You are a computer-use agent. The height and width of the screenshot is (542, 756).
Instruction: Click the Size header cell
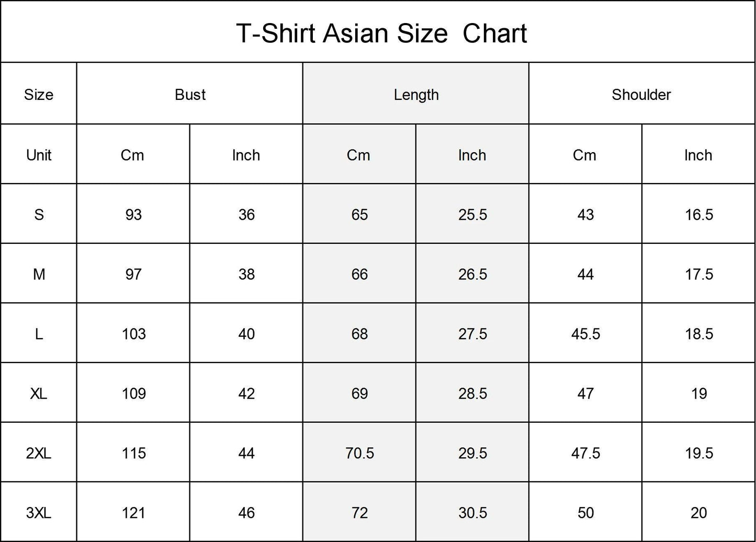(x=39, y=95)
